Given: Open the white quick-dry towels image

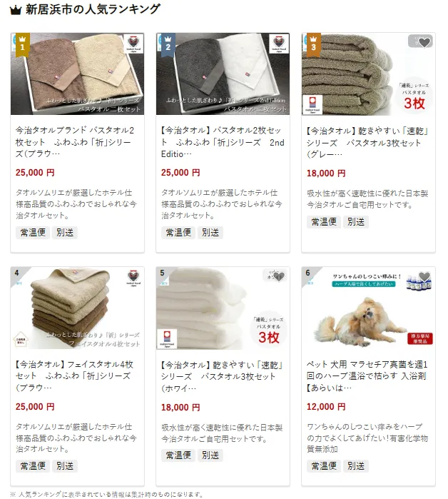Looking at the screenshot, I should (223, 308).
